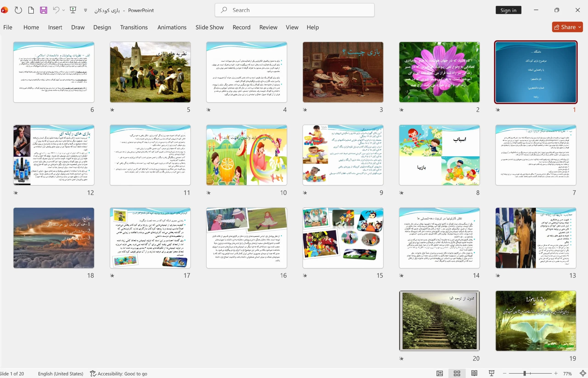Fit slide to current window icon

click(x=583, y=373)
